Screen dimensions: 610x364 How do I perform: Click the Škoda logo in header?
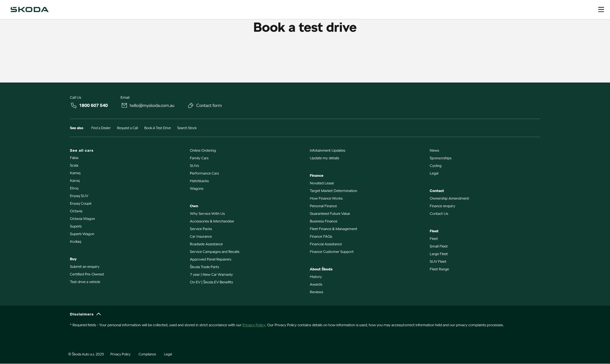(30, 10)
